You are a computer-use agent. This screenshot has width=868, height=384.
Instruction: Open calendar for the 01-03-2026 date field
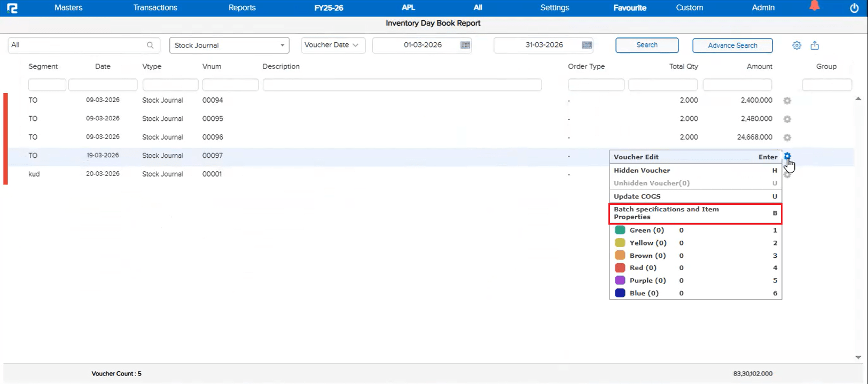465,45
